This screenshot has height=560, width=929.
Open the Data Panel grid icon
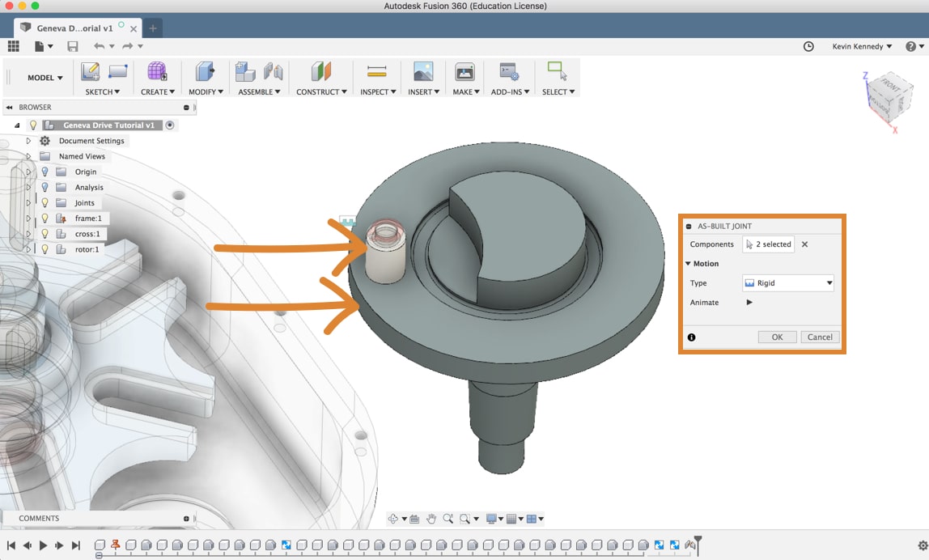[x=13, y=46]
